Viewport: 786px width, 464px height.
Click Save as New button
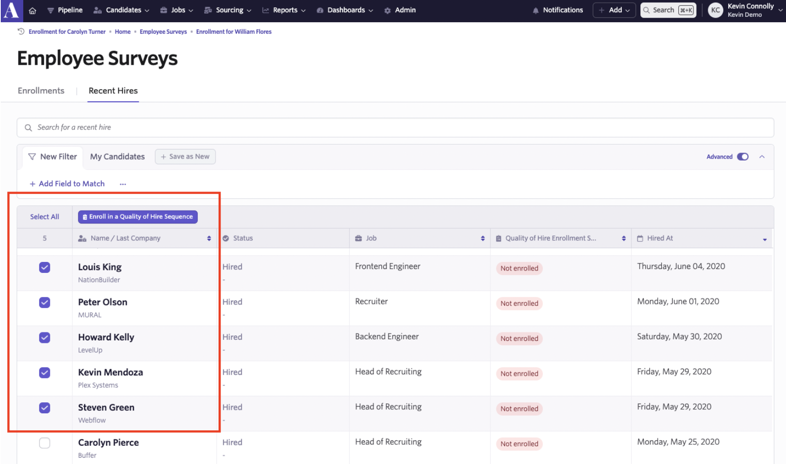pyautogui.click(x=185, y=157)
